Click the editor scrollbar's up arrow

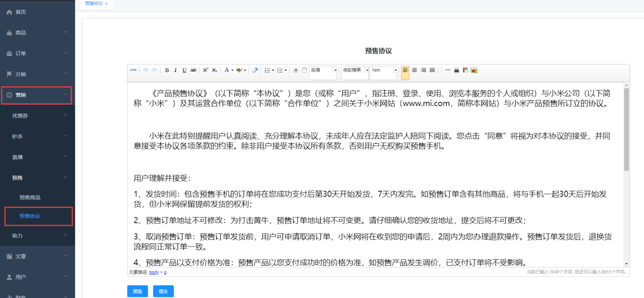tap(626, 85)
